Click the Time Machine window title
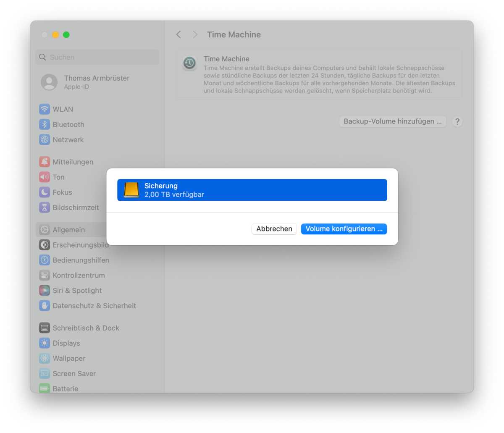This screenshot has height=433, width=504. pos(234,34)
